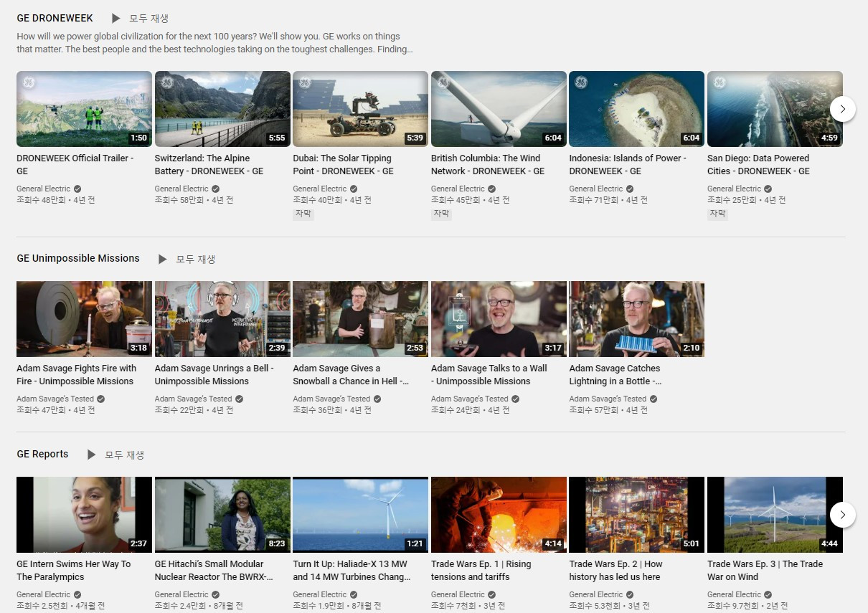This screenshot has height=613, width=868.
Task: Open the title 'GE Intern Swims Her Way To The Paralympics'
Action: [73, 571]
